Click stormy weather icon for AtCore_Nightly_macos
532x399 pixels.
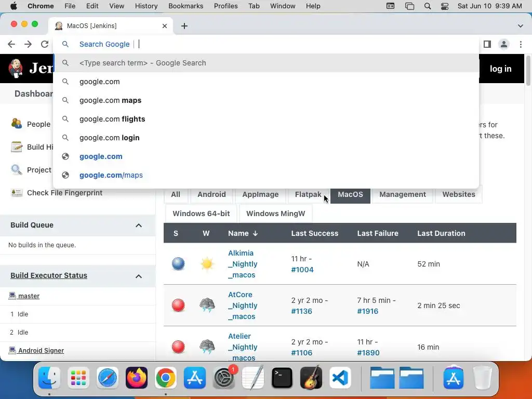coord(207,305)
